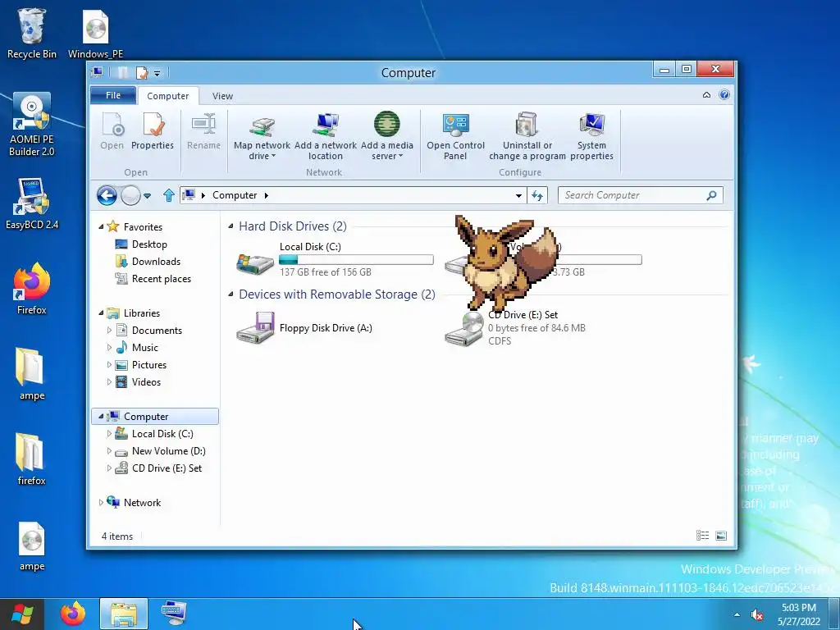This screenshot has height=630, width=840.
Task: Select Downloads under Favorites
Action: click(x=156, y=262)
